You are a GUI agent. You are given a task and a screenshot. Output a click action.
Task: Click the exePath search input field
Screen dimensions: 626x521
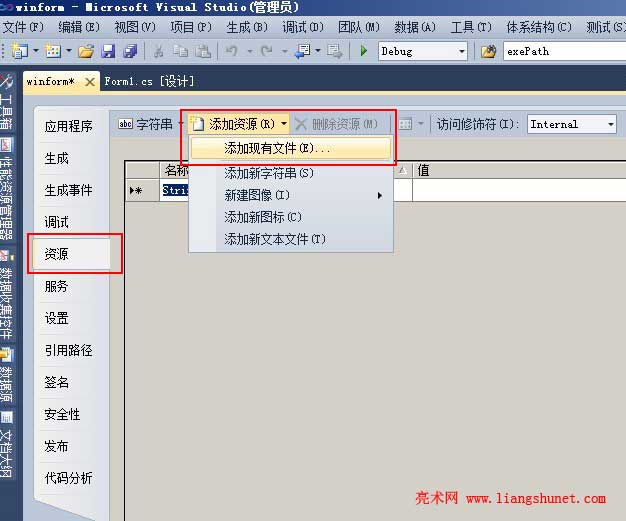564,52
